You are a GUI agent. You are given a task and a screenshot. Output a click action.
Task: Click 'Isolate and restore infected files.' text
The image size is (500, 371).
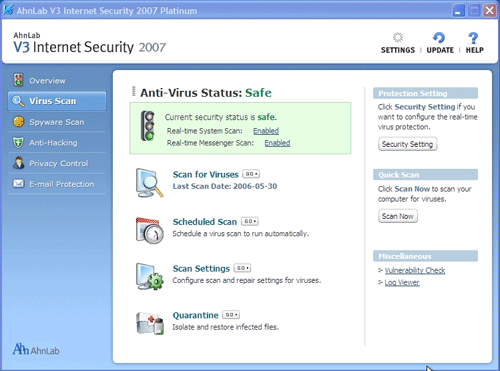(226, 327)
